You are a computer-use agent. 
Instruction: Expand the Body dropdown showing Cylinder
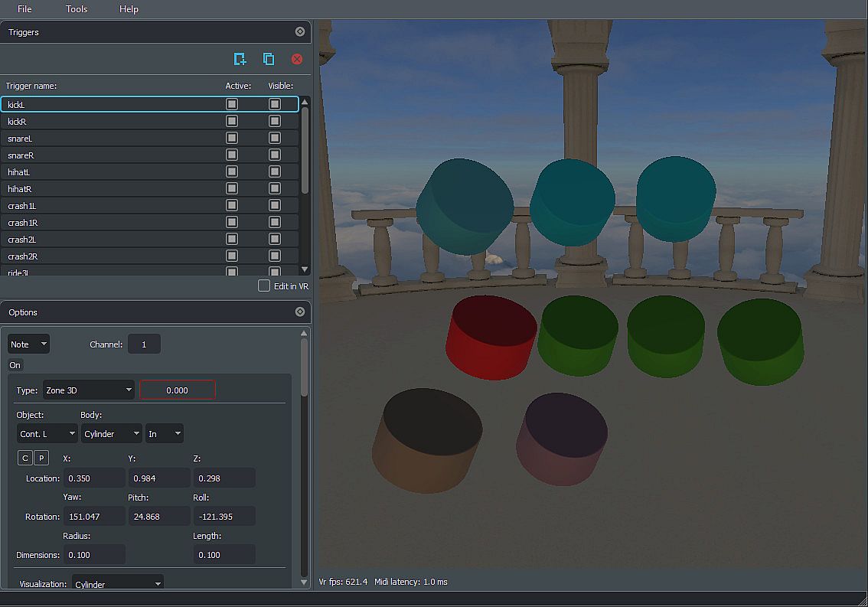(x=111, y=434)
